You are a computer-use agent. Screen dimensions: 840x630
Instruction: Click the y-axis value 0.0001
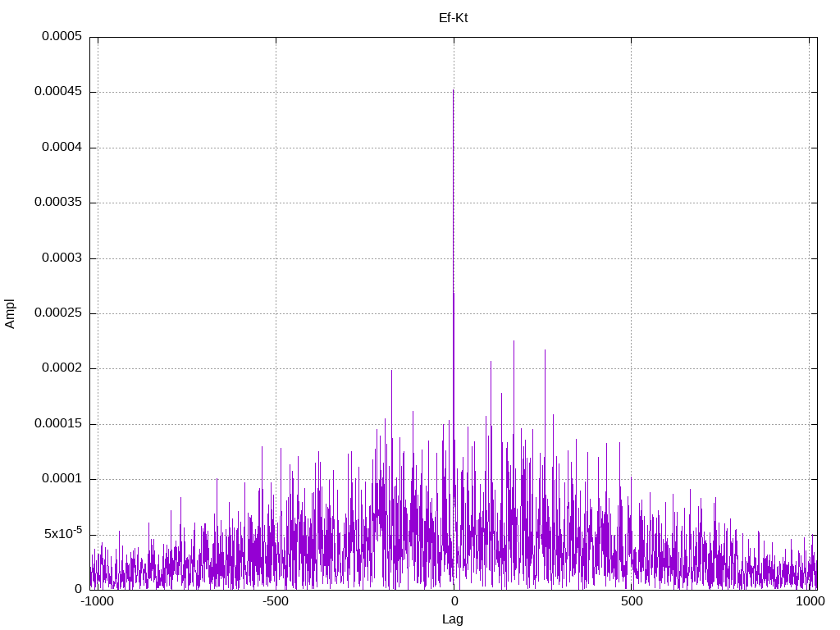[x=62, y=478]
